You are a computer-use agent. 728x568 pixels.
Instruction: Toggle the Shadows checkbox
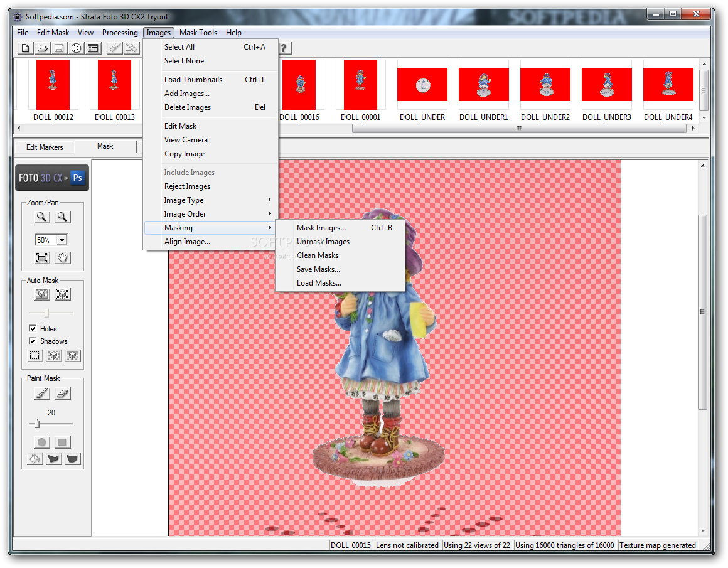pos(33,341)
